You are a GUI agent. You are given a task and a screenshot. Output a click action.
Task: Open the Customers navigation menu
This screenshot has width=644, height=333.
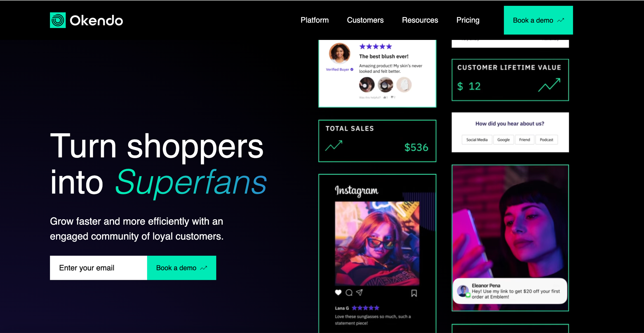[365, 20]
